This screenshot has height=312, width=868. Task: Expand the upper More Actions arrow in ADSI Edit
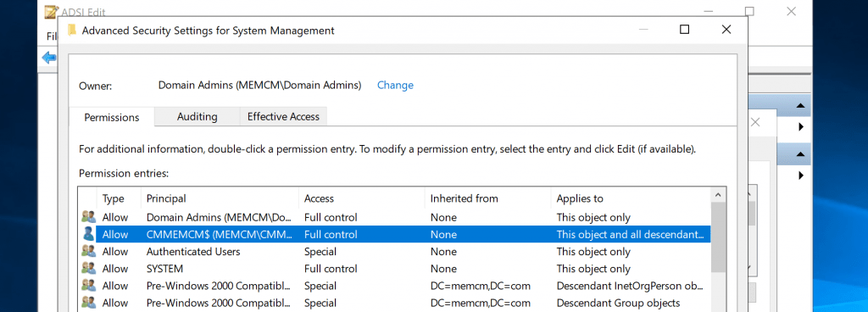801,126
